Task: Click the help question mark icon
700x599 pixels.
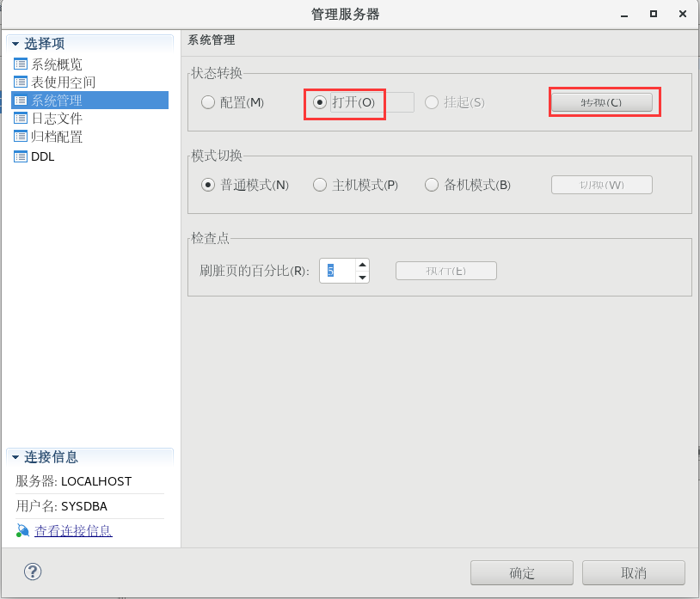Action: (33, 571)
